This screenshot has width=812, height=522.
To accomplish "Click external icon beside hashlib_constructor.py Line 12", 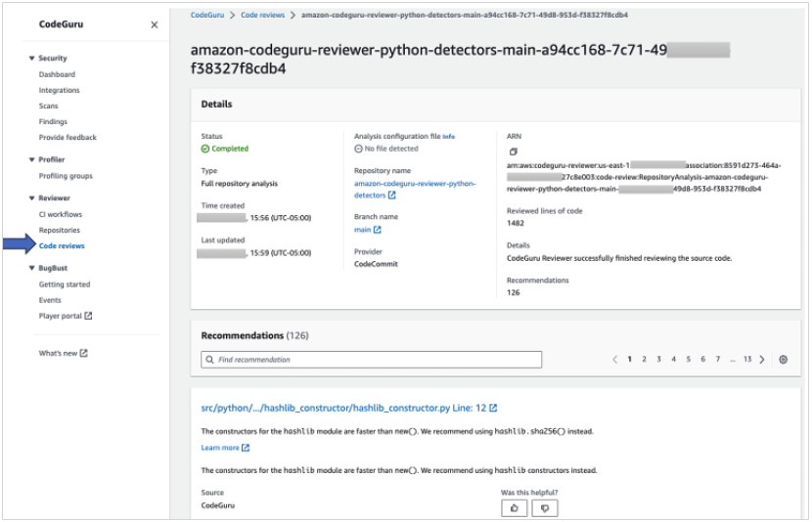I will click(x=493, y=409).
